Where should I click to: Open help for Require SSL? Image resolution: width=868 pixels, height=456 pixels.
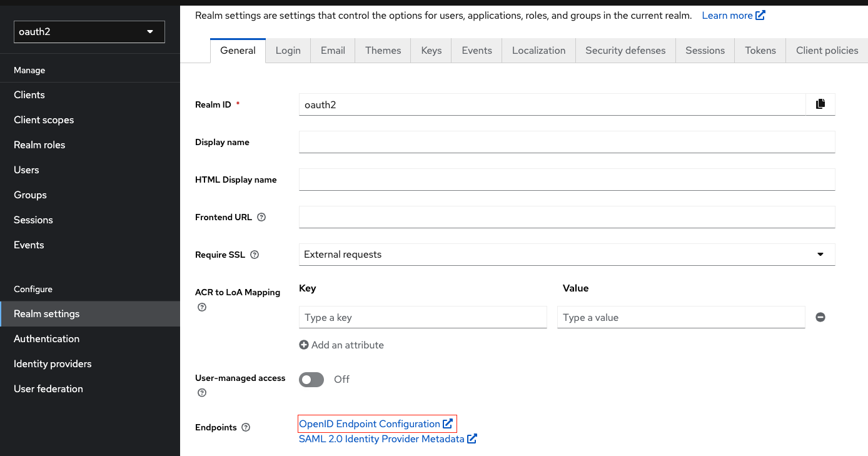coord(255,255)
